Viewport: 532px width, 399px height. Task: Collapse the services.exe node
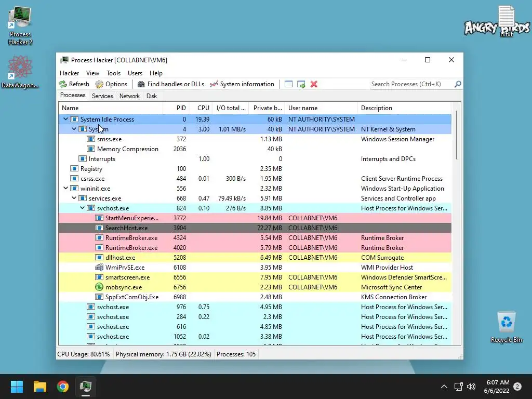pos(74,198)
